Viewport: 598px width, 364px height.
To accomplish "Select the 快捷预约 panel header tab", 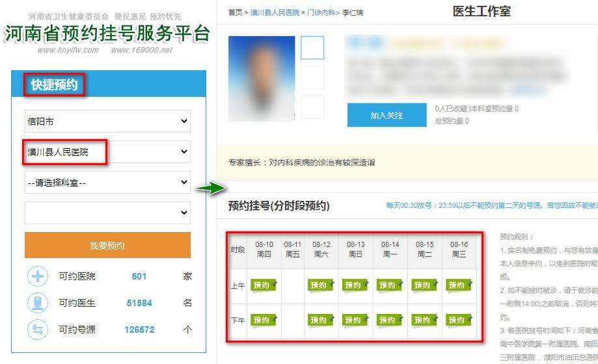I will click(x=54, y=84).
